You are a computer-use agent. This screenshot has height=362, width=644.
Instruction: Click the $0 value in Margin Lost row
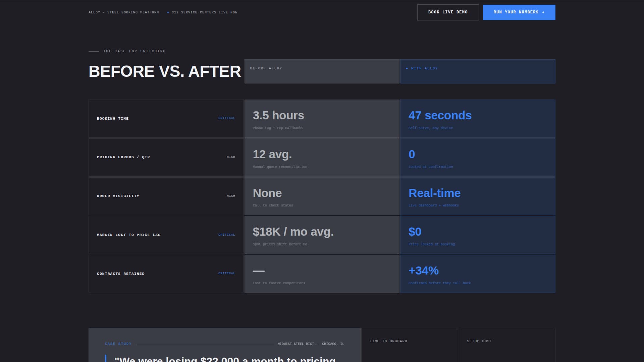415,232
